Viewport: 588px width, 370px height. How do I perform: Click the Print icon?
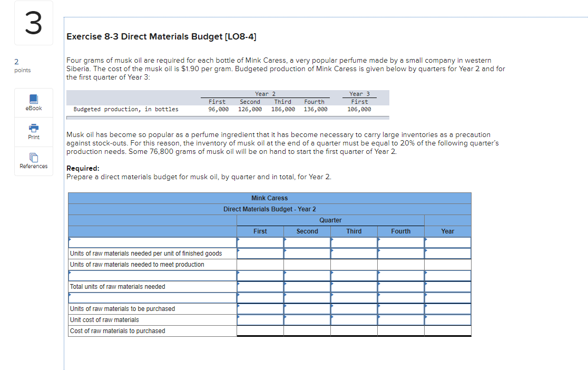33,132
